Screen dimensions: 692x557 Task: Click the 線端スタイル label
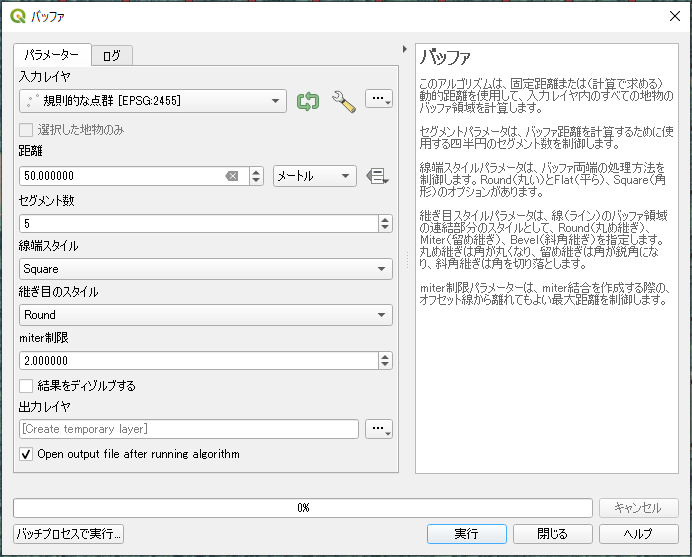point(49,246)
